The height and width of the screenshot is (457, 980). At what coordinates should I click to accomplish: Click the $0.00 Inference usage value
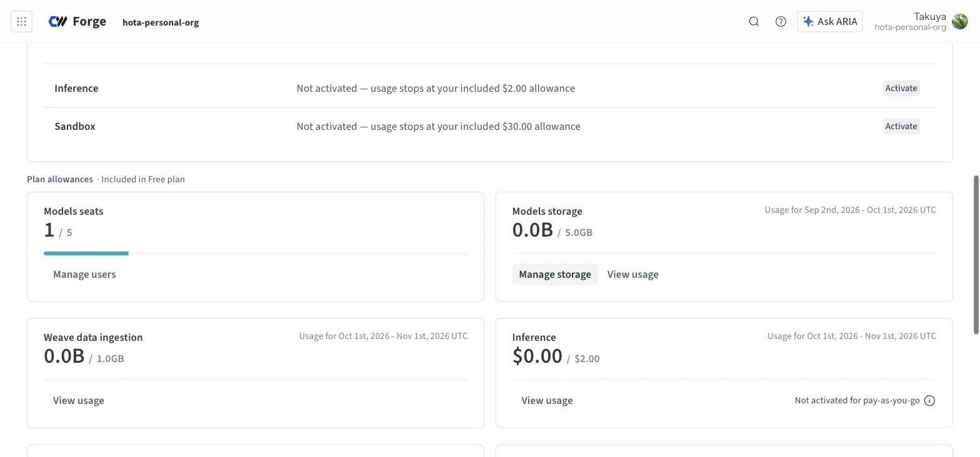pyautogui.click(x=537, y=356)
